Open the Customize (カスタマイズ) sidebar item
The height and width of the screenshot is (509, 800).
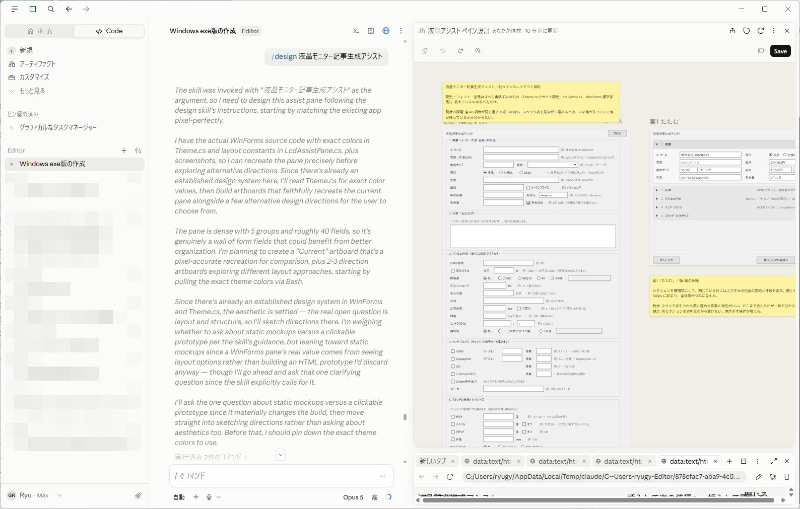[x=29, y=77]
